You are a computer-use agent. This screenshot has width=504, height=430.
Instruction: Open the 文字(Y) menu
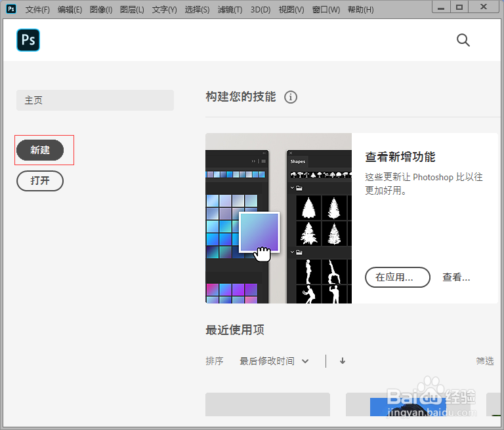[164, 10]
